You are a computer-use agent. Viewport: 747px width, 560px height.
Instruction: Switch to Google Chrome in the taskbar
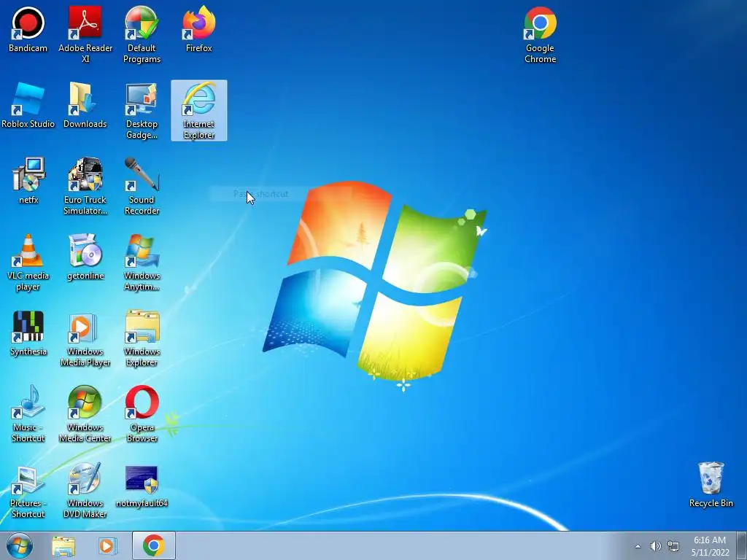pos(153,545)
